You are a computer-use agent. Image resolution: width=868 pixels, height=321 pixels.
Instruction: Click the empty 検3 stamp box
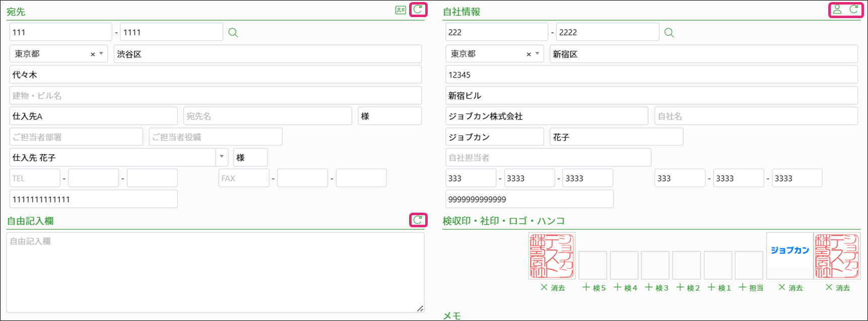click(655, 265)
